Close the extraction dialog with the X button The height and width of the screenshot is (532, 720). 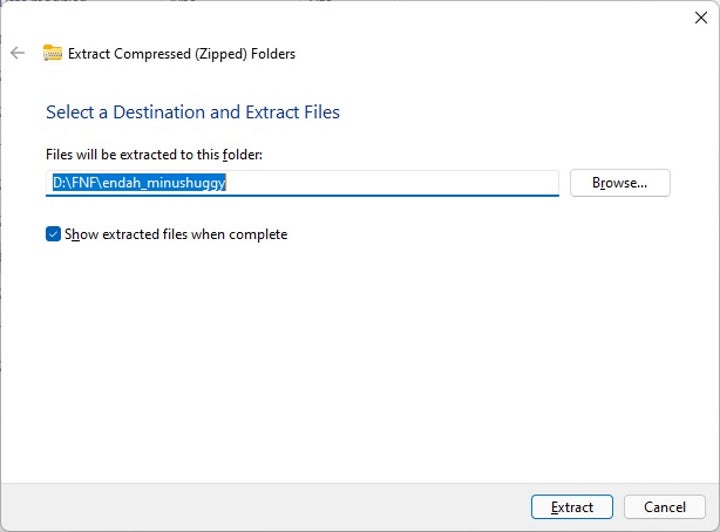click(701, 17)
